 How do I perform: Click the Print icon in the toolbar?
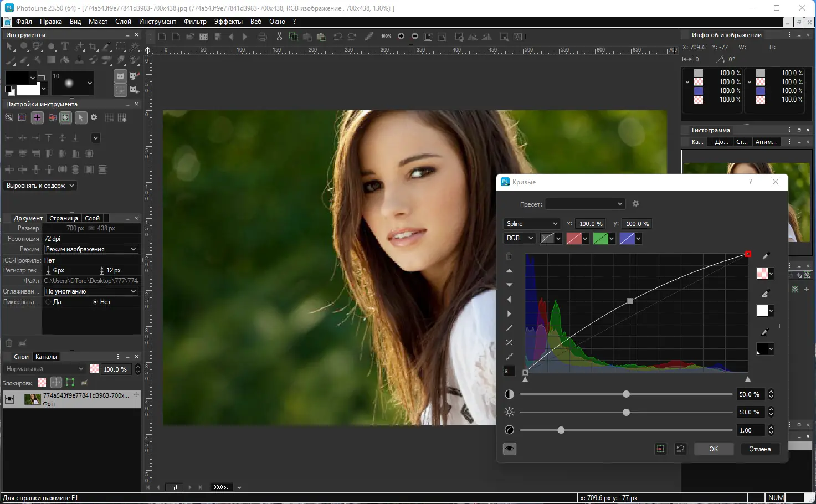point(262,37)
